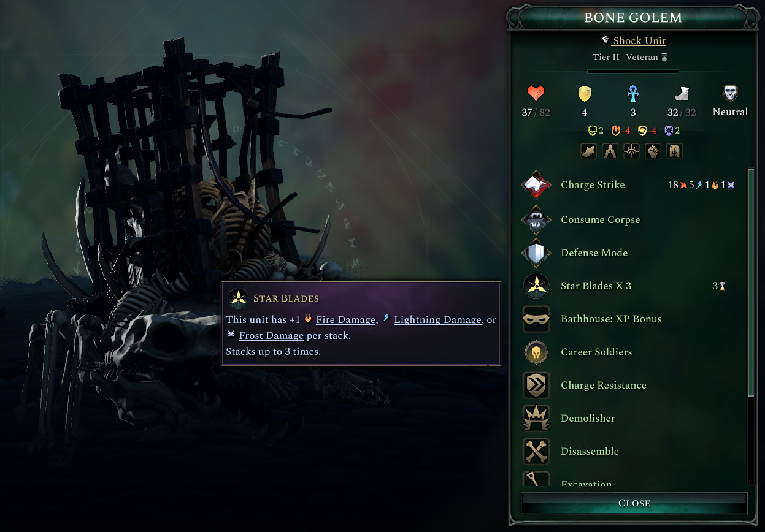Viewport: 765px width, 532px height.
Task: Select the Charge Strike ability icon
Action: coord(536,185)
